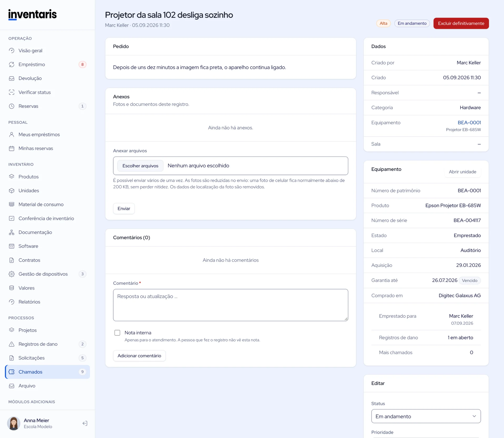The width and height of the screenshot is (504, 438).
Task: Click the Conferência de inventário check icon
Action: point(12,218)
